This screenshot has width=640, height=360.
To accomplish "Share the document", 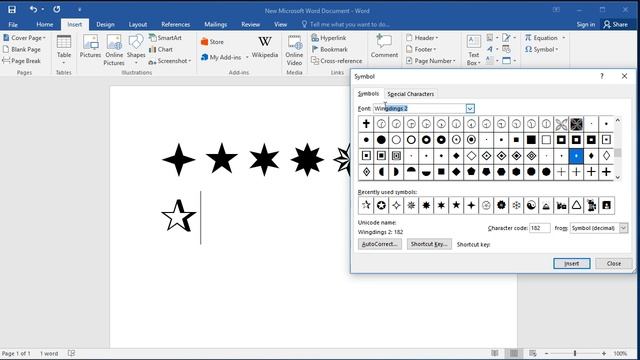I will coord(616,24).
